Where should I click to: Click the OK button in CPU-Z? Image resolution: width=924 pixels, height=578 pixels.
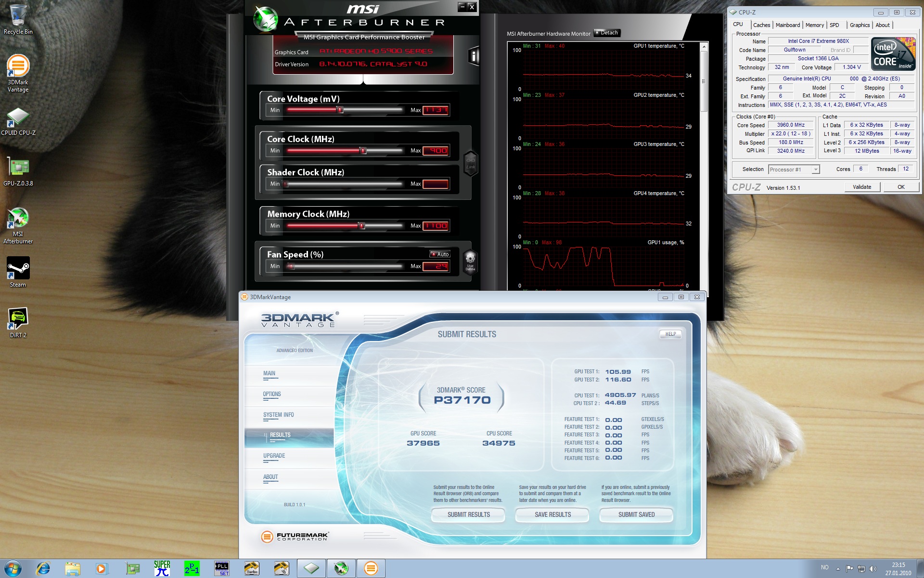click(x=901, y=187)
